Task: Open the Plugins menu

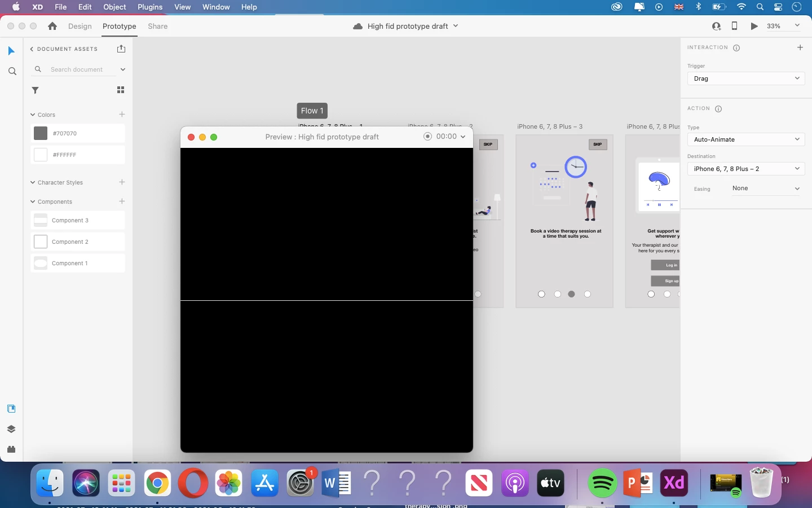Action: coord(150,7)
